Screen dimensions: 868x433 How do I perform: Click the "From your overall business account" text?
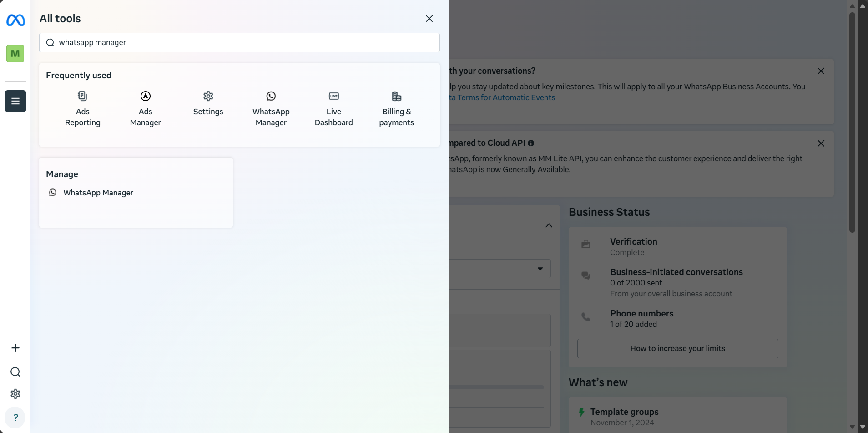coord(671,294)
